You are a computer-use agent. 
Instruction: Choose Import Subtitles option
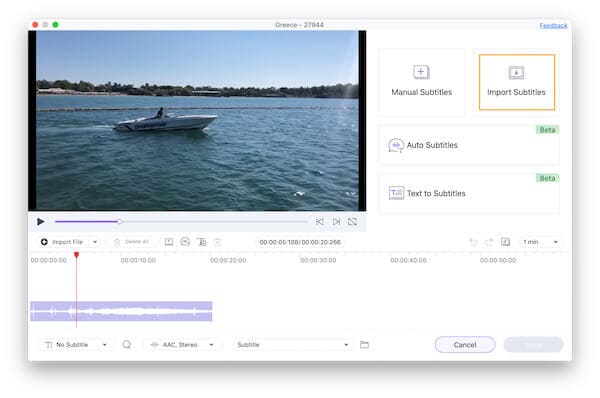[517, 82]
